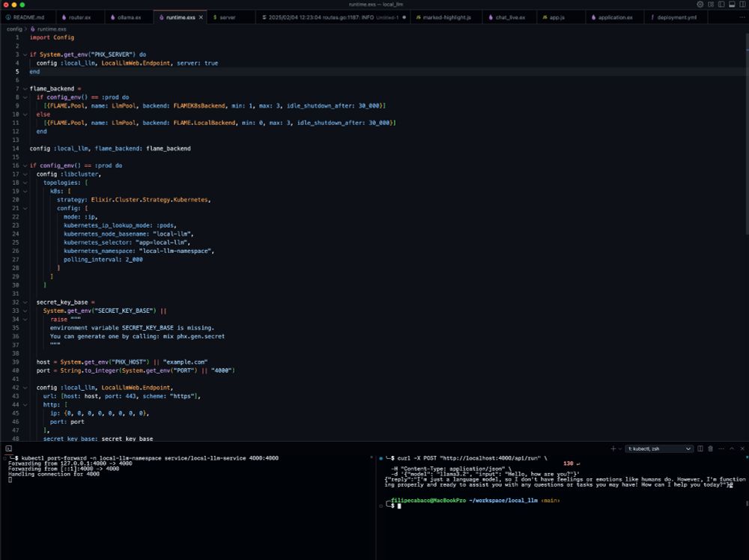This screenshot has height=560, width=749.
Task: Close the runtime.exs tab
Action: [x=201, y=17]
